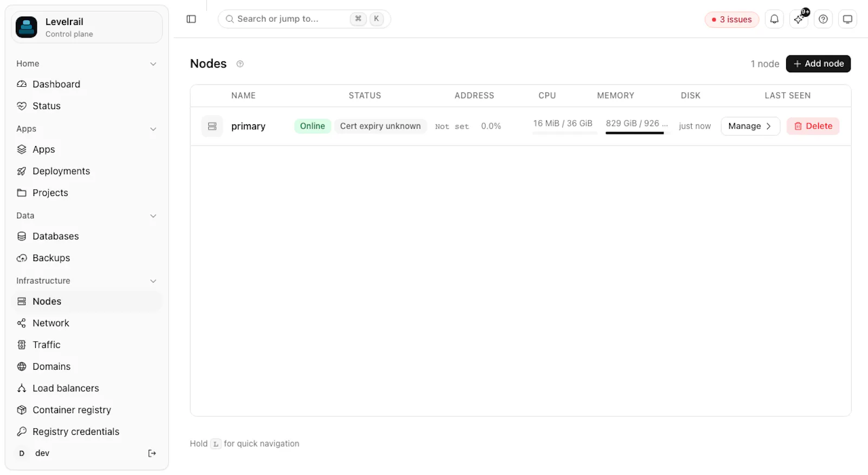Open Network

(87, 323)
